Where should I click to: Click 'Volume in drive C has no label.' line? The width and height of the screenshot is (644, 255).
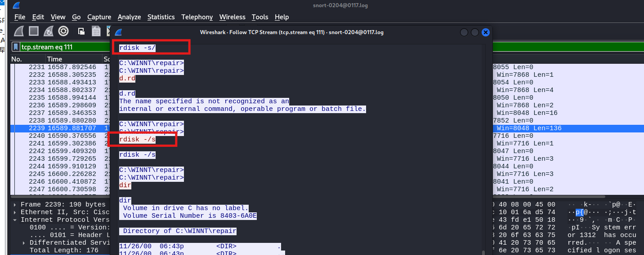[x=186, y=208]
